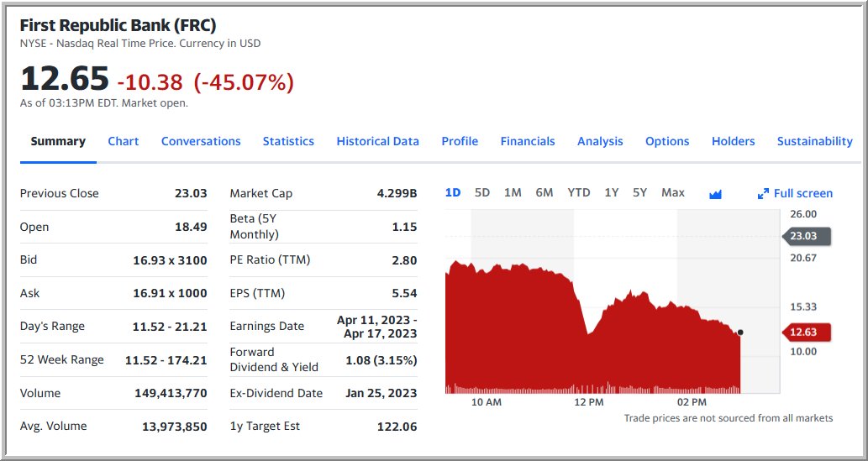This screenshot has height=461, width=868.
Task: Click Forward Dividend & Yield value 1.08 (3.15%)
Action: [x=381, y=360]
